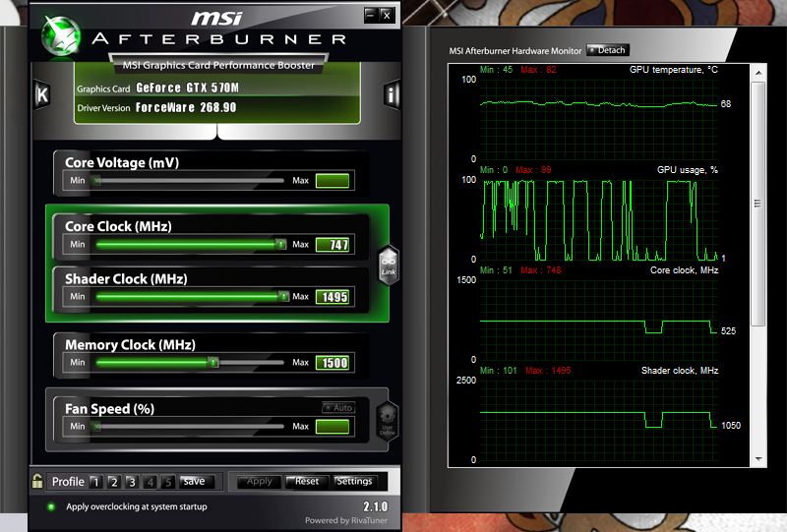
Task: Open the Kombustor K button
Action: coord(42,93)
